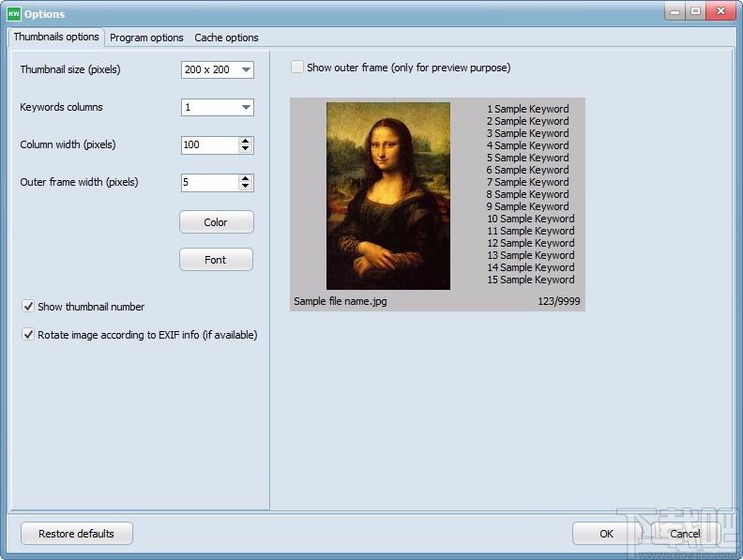Screen dimensions: 743x560
Task: Open the Color picker button
Action: click(x=217, y=221)
